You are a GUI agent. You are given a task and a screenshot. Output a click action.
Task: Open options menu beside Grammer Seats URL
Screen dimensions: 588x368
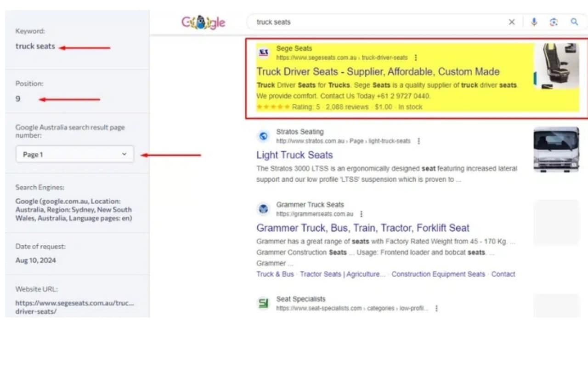(362, 214)
